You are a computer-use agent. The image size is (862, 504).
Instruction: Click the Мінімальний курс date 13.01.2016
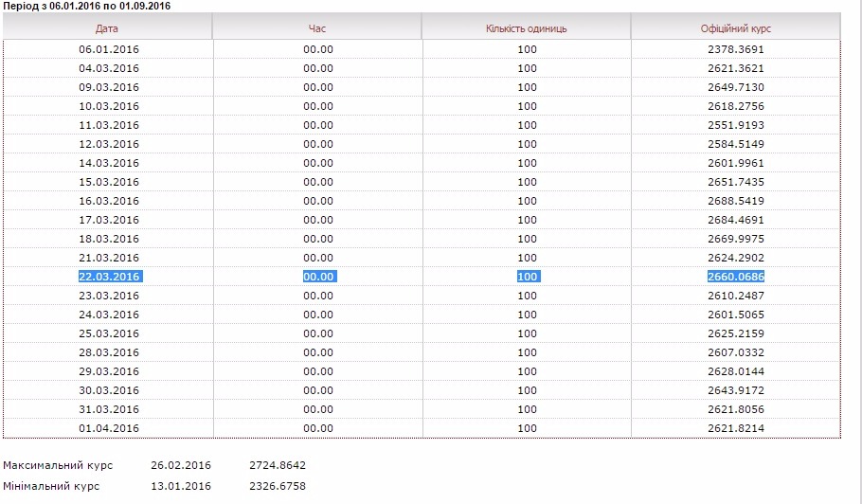[181, 486]
